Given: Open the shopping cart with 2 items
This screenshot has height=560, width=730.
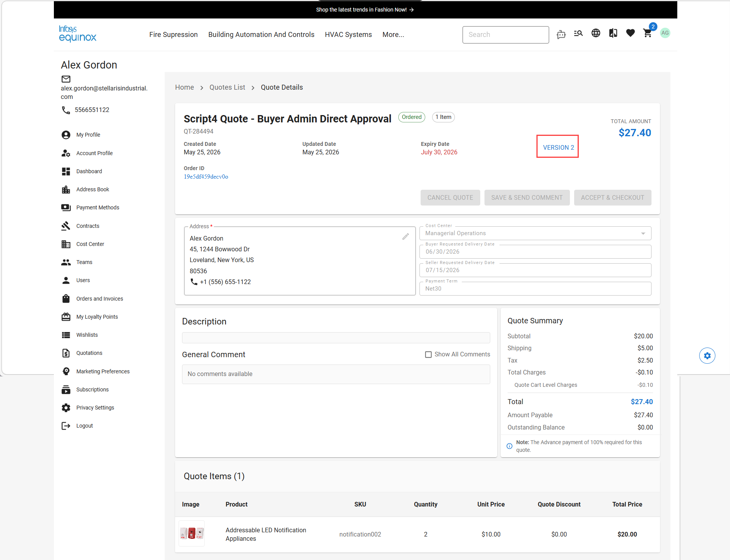Looking at the screenshot, I should (x=648, y=33).
